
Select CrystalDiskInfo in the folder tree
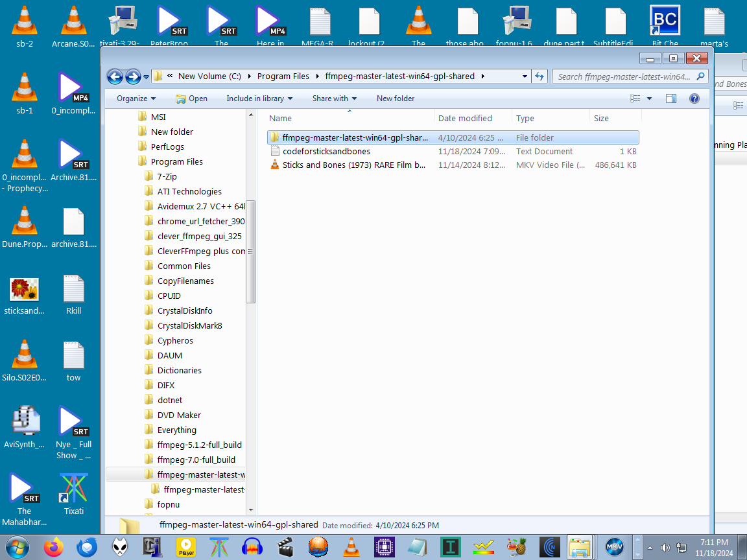click(185, 311)
